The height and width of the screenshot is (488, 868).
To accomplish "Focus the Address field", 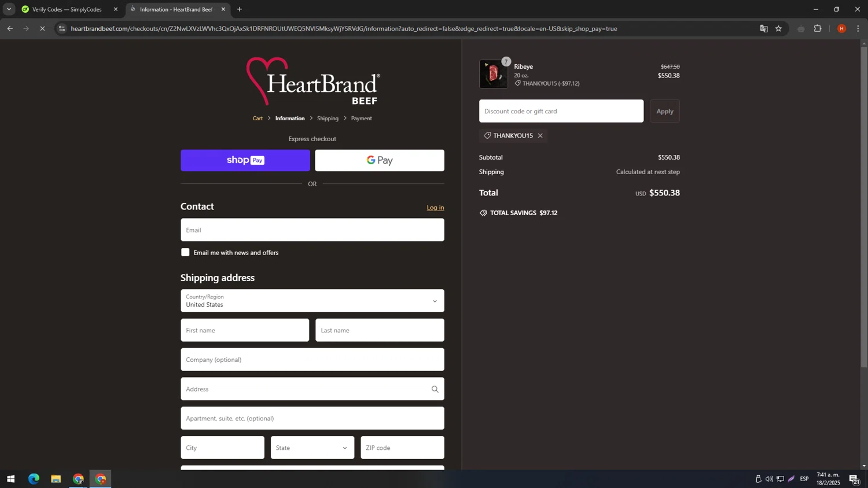I will (312, 389).
